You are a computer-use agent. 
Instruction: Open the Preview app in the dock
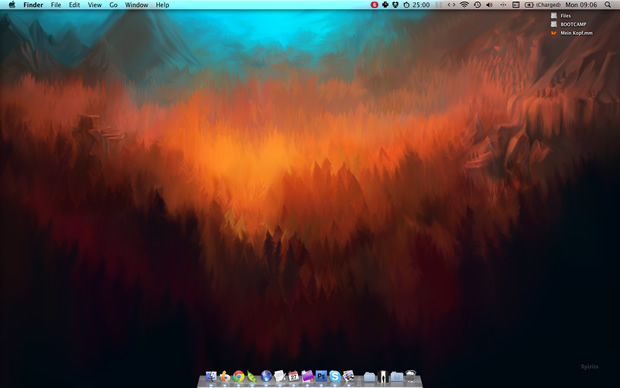[x=348, y=376]
